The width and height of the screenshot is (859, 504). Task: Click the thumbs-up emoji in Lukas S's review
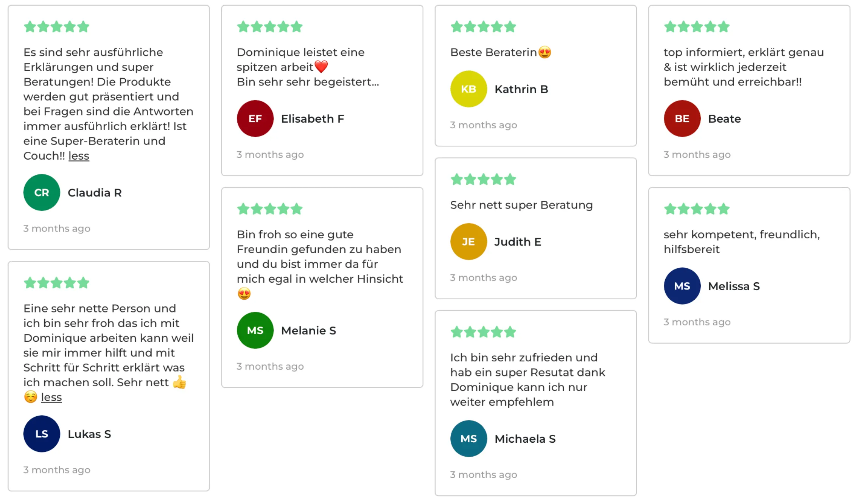(179, 382)
